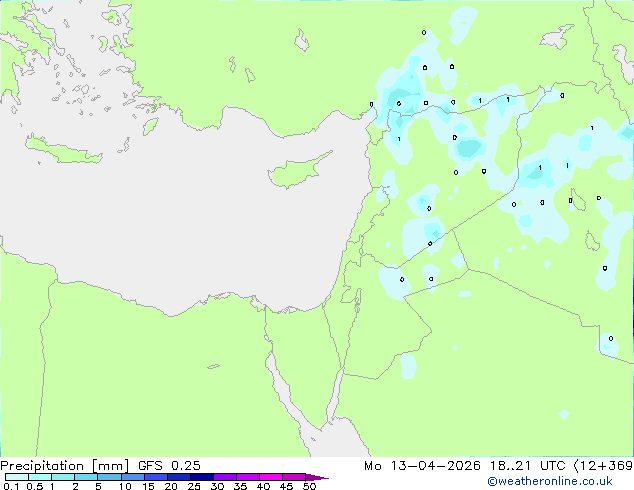Select the 2–5 mm legend color swatch
This screenshot has width=634, height=490.
[86, 477]
